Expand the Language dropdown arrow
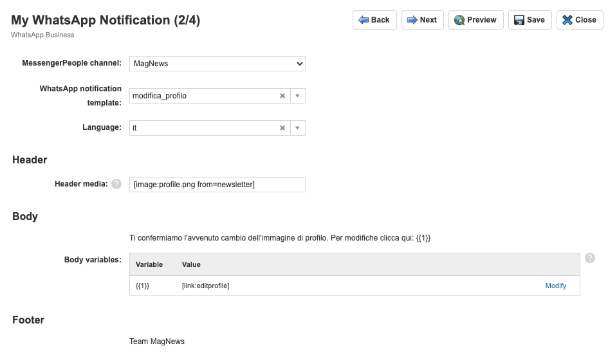Screen dimensions: 608x364 [x=297, y=128]
